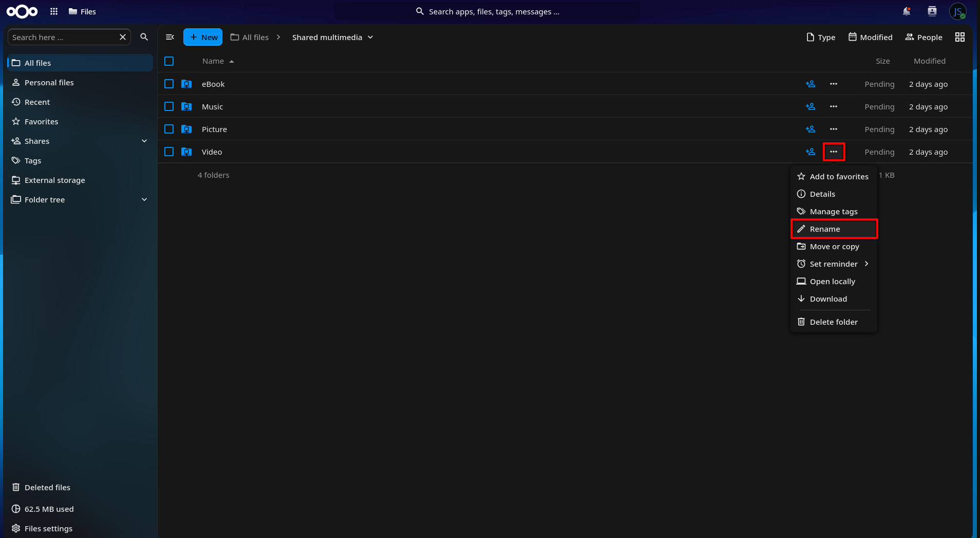Open actions menu for Music
This screenshot has height=538, width=980.
tap(834, 106)
